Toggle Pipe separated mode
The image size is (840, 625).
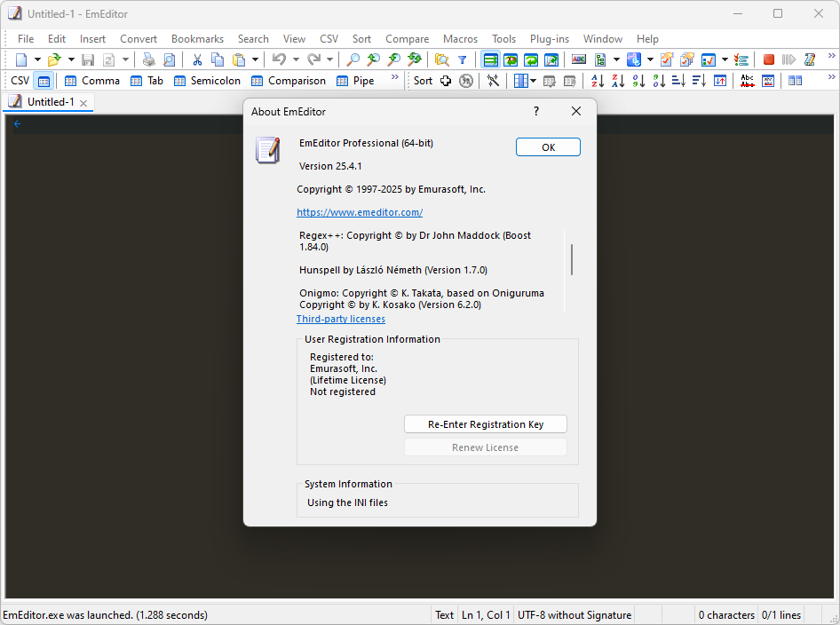tap(354, 81)
